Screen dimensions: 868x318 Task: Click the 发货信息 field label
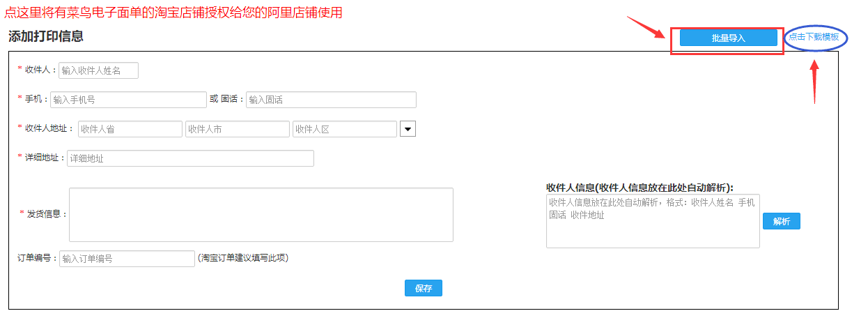pyautogui.click(x=47, y=214)
